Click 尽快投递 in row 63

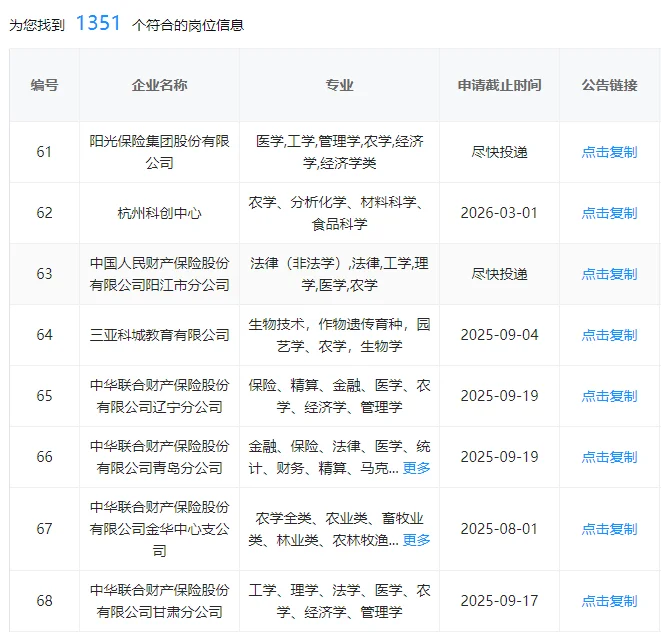click(500, 274)
